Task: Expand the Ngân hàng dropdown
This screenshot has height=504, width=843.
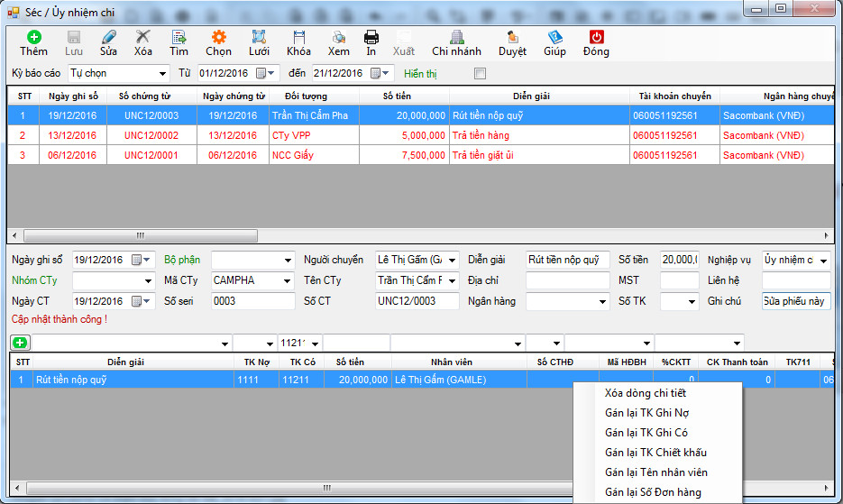Action: (x=602, y=302)
